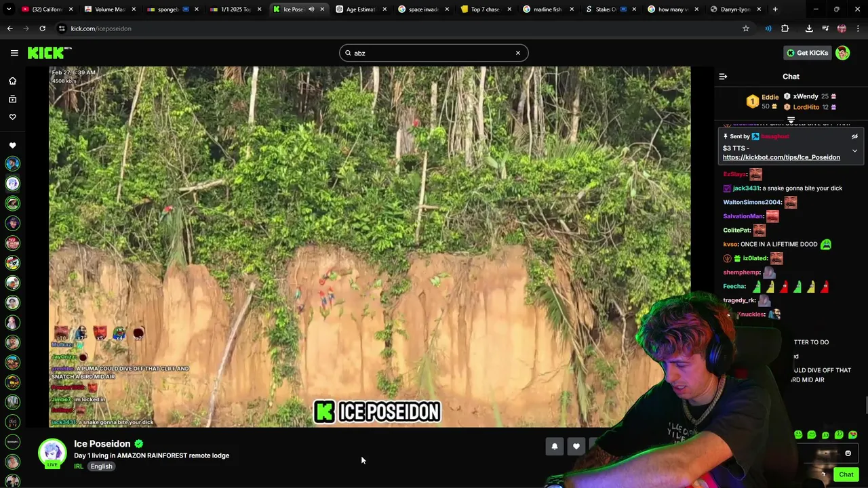Viewport: 868px width, 488px height.
Task: Open the Chrome three-dot menu
Action: pyautogui.click(x=858, y=28)
